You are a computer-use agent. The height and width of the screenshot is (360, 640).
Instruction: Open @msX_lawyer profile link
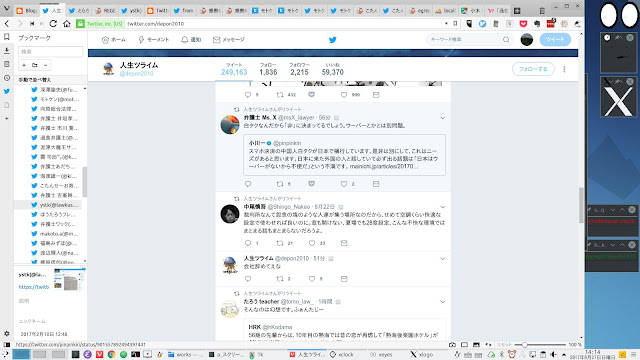[296, 118]
